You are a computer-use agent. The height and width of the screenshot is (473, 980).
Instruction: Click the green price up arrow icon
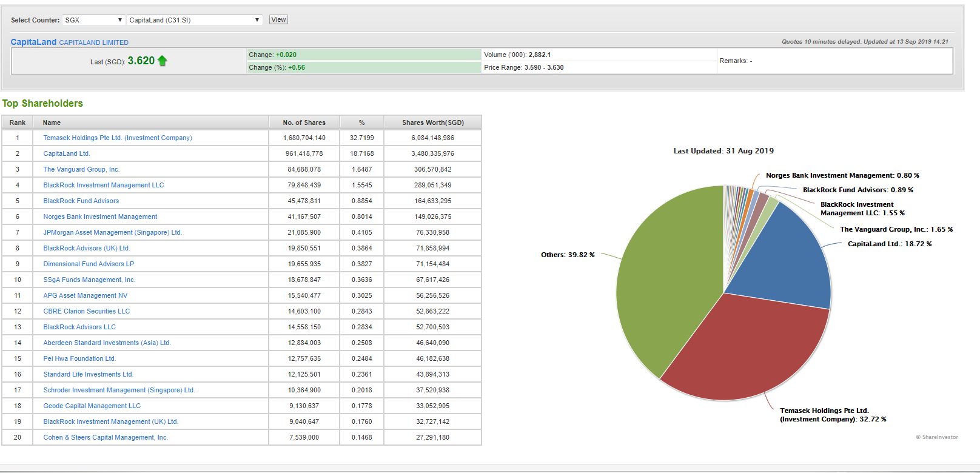click(x=162, y=61)
